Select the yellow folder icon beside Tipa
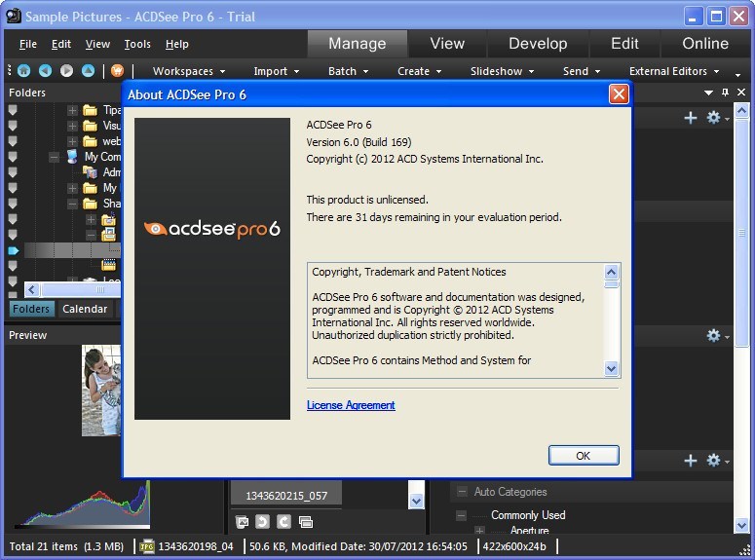The width and height of the screenshot is (755, 560). pos(90,110)
